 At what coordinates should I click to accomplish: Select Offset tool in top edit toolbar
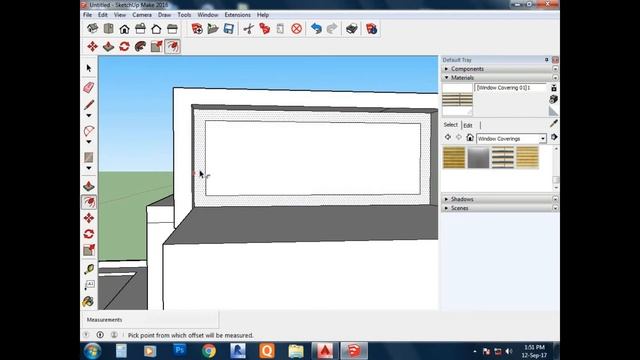[173, 47]
